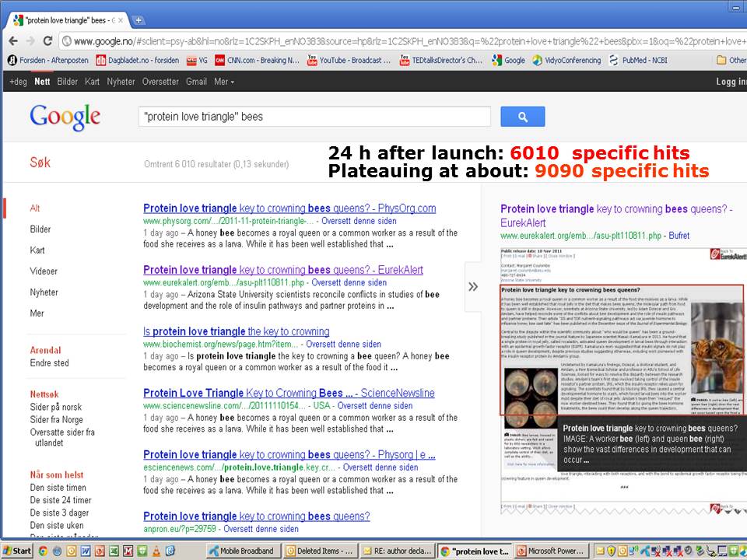Screen dimensions: 747x560
Task: Open the ScienceNewsline search result link
Action: (289, 393)
